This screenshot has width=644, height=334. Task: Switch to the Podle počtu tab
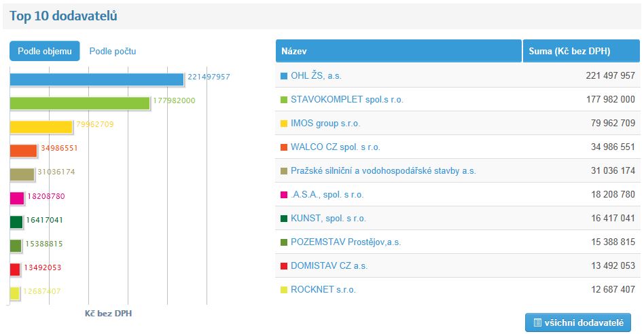pyautogui.click(x=113, y=52)
